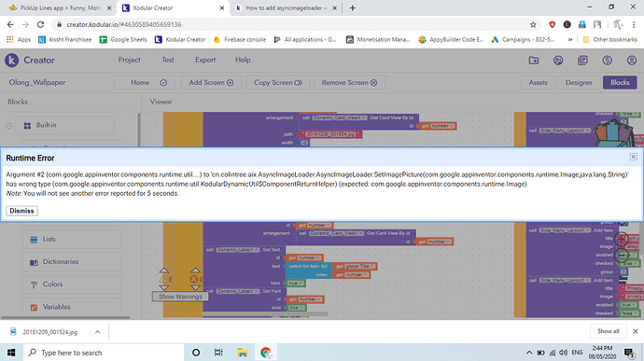Image resolution: width=644 pixels, height=361 pixels.
Task: Click the Show Warnings button
Action: 180,297
